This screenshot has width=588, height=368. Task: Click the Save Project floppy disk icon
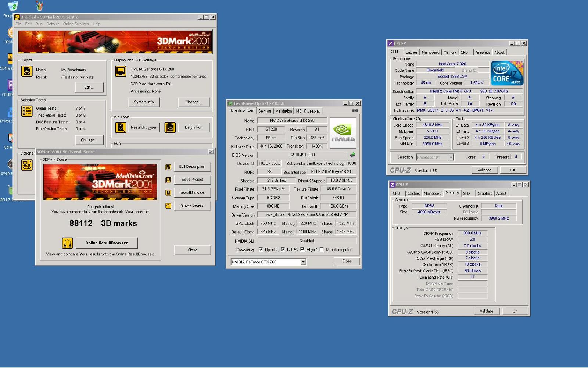168,180
